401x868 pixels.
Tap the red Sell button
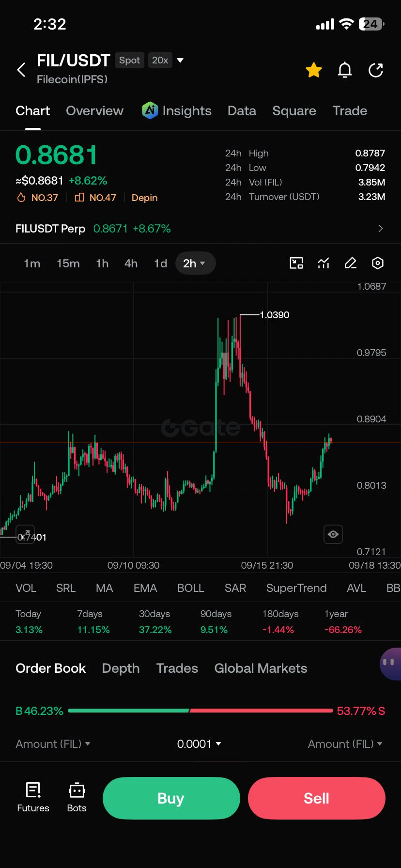[x=317, y=798]
